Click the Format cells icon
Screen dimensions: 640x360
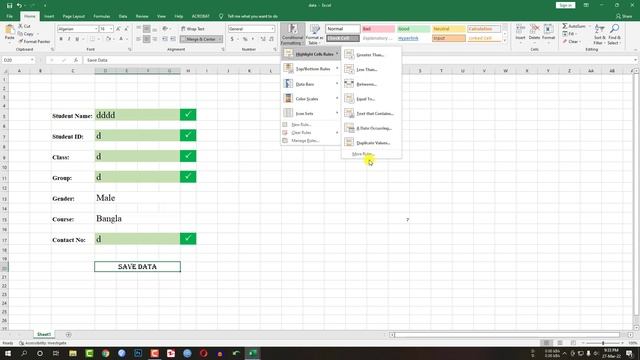coord(548,29)
